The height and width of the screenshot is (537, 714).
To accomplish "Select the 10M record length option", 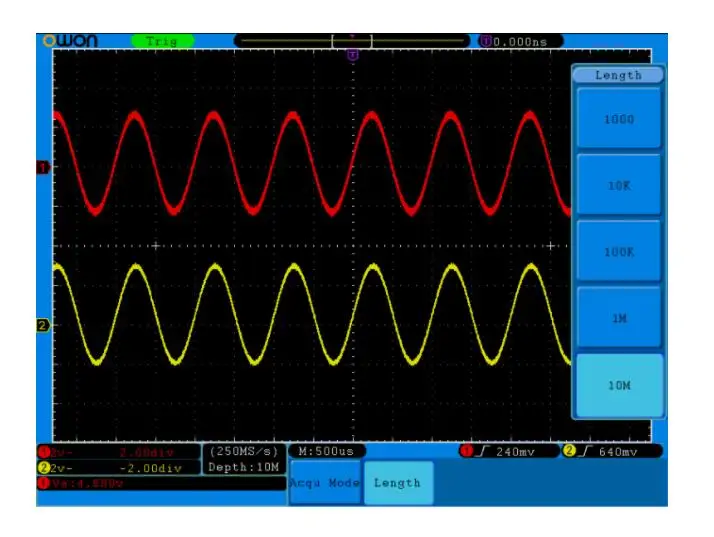I will tap(619, 385).
